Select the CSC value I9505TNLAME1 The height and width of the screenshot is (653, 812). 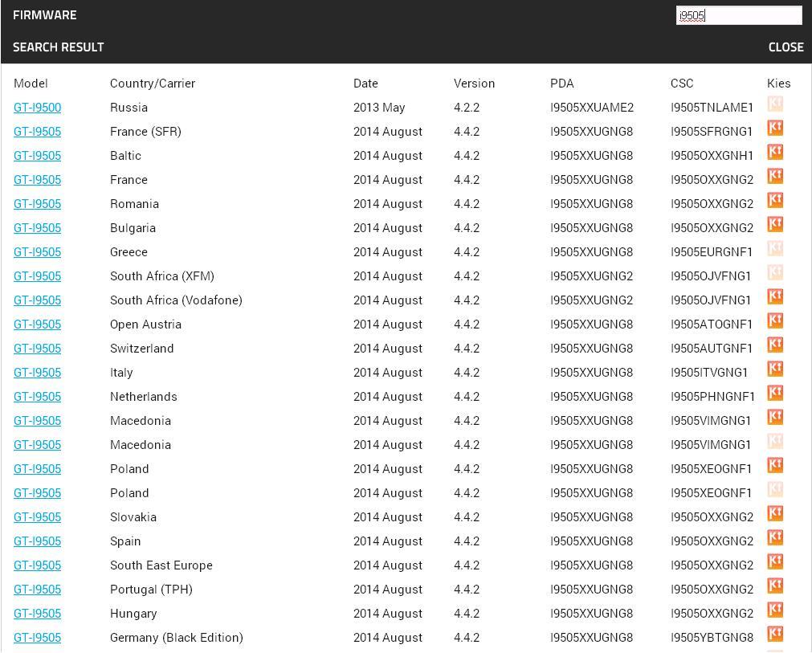click(x=712, y=108)
